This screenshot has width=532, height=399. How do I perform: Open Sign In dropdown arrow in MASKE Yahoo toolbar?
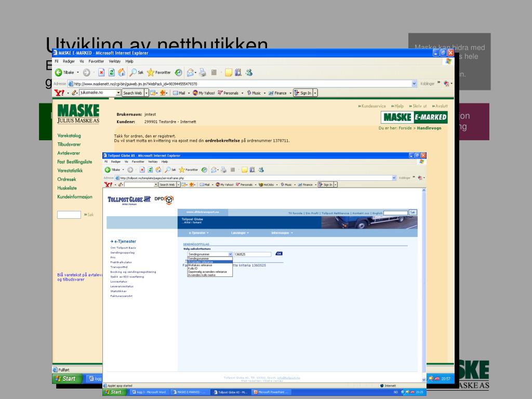click(x=315, y=93)
